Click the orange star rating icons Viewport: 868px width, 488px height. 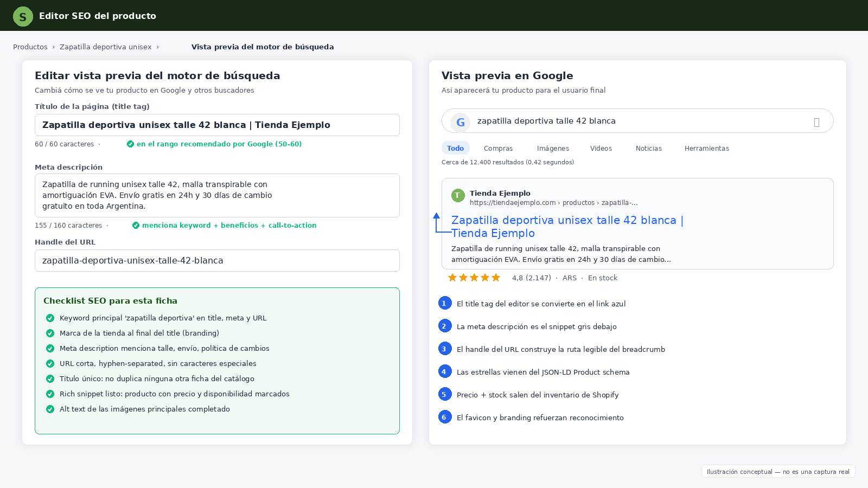(474, 278)
